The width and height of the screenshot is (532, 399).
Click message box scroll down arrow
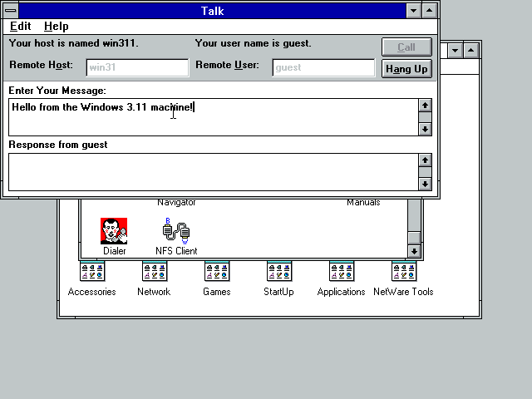pos(425,130)
